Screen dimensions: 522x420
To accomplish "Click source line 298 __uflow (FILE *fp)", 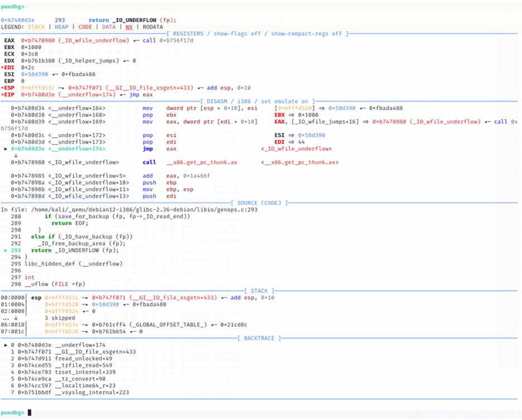I will click(48, 284).
